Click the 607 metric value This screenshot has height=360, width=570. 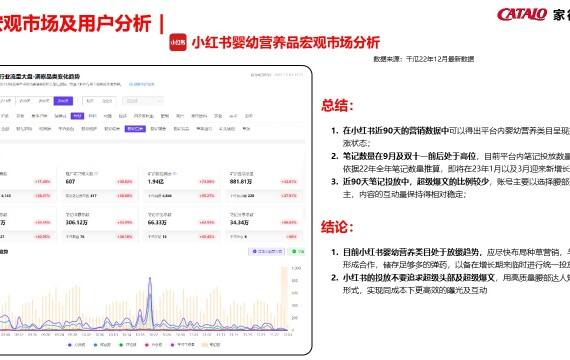pyautogui.click(x=70, y=181)
